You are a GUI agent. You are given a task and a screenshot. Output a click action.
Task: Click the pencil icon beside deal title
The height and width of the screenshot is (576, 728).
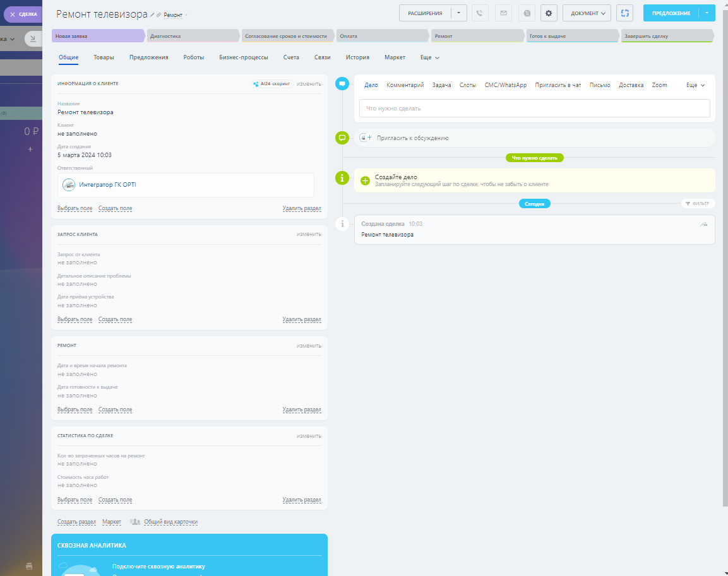point(153,14)
